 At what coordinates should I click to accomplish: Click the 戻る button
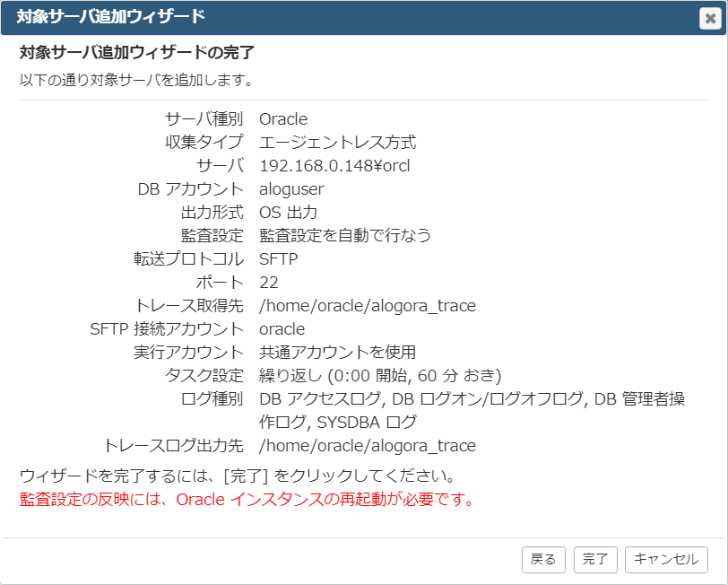click(543, 560)
